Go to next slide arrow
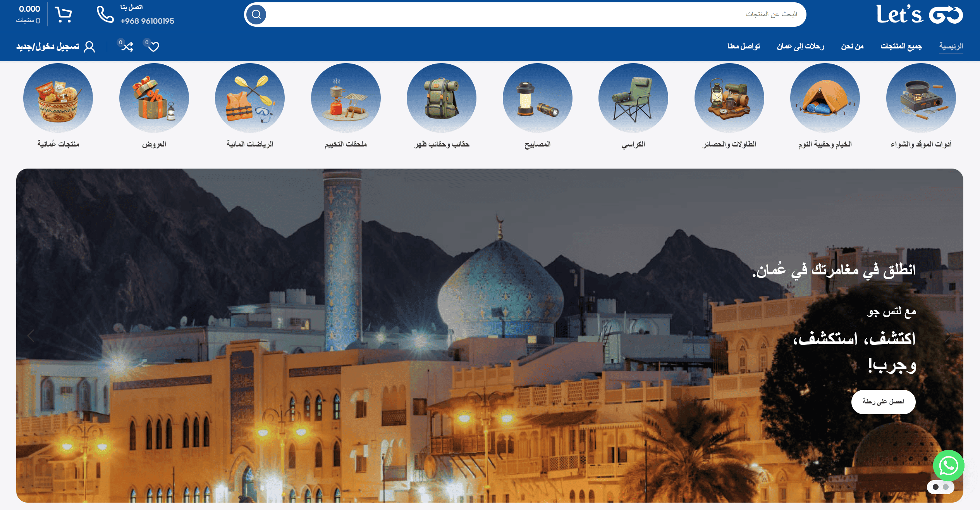Image resolution: width=980 pixels, height=510 pixels. [x=948, y=336]
